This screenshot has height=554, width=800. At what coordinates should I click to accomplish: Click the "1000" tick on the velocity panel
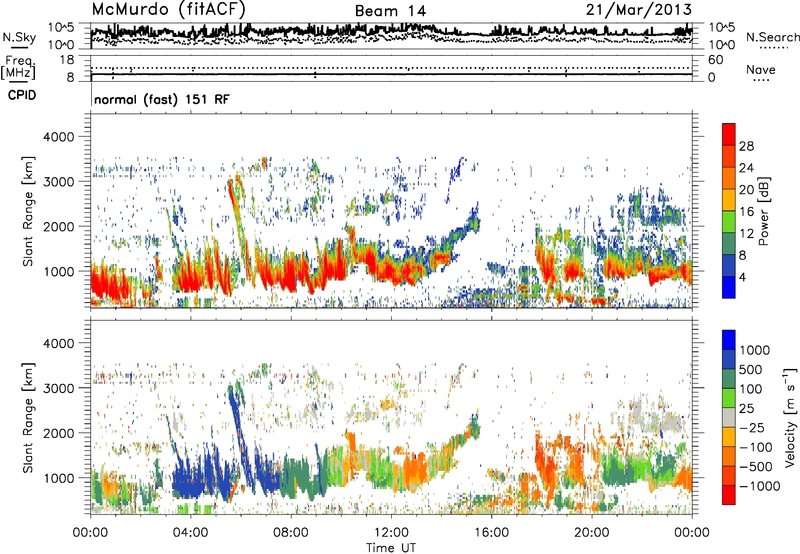[x=59, y=478]
